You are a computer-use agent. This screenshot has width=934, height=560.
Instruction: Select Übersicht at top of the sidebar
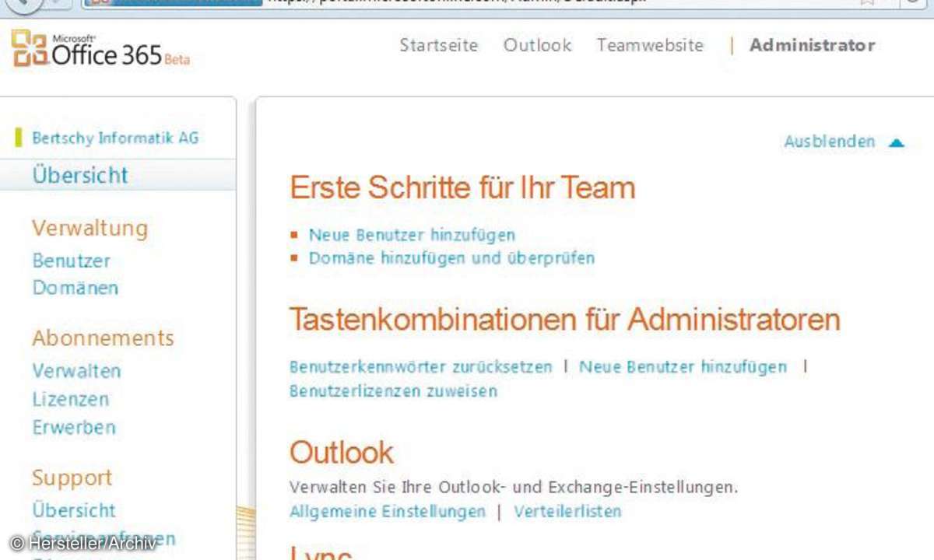click(x=80, y=175)
